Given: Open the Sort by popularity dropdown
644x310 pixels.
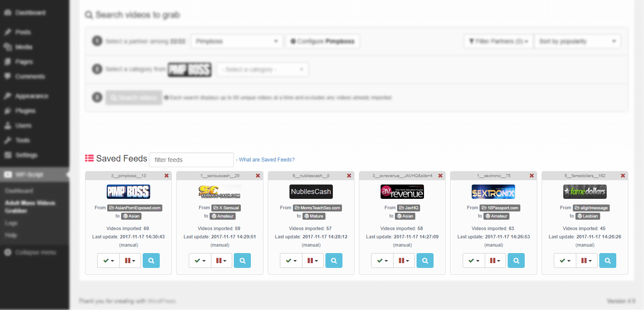Looking at the screenshot, I should click(x=578, y=41).
